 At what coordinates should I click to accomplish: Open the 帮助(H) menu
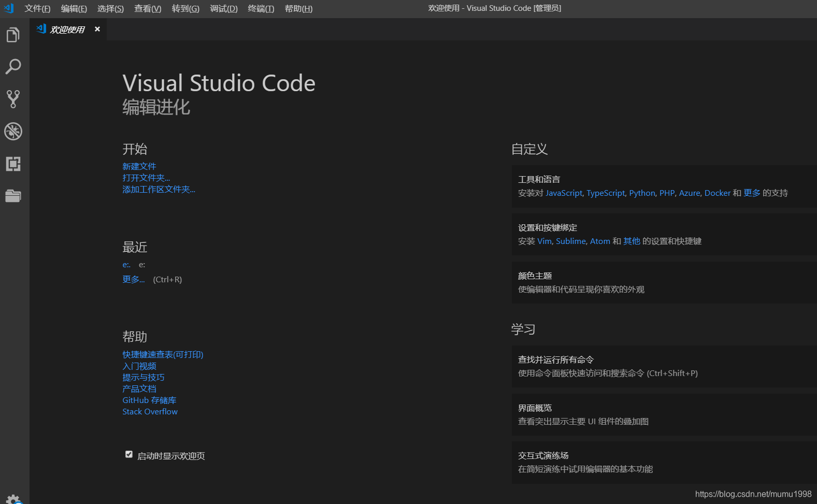298,9
